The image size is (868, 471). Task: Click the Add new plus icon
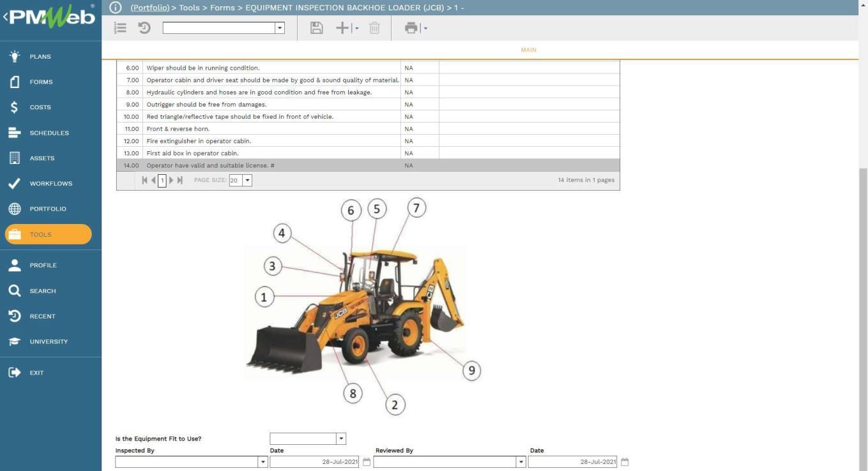(x=343, y=28)
